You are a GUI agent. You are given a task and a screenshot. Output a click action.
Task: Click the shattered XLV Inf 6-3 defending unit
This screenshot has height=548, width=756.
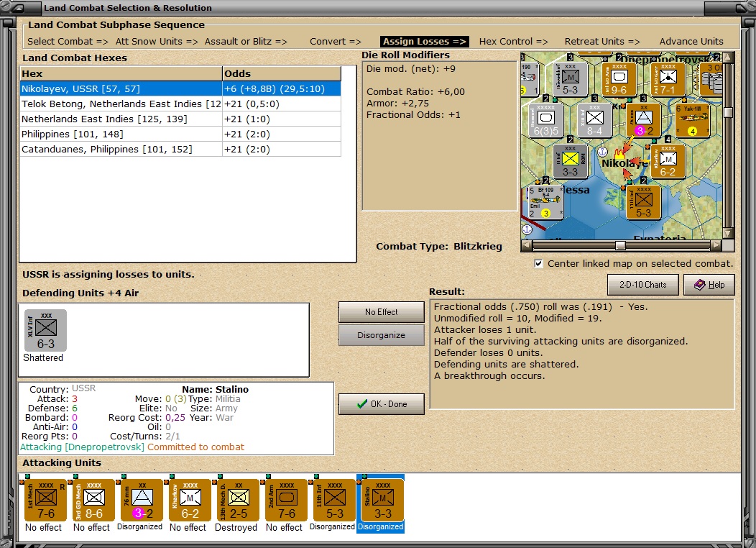point(45,331)
